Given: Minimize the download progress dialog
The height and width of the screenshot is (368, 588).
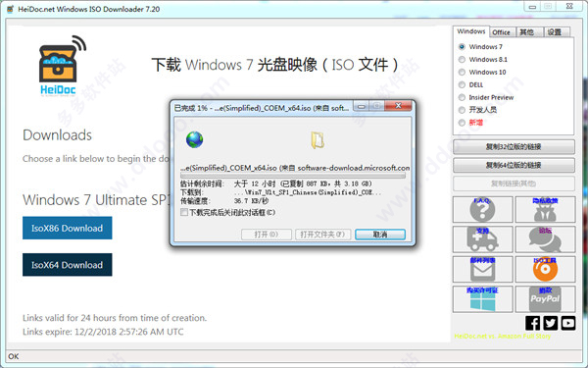Looking at the screenshot, I should tap(362, 107).
